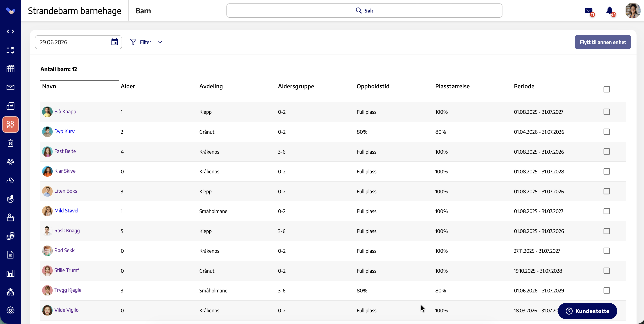Open the mail sidebar icon
644x324 pixels.
[10, 87]
